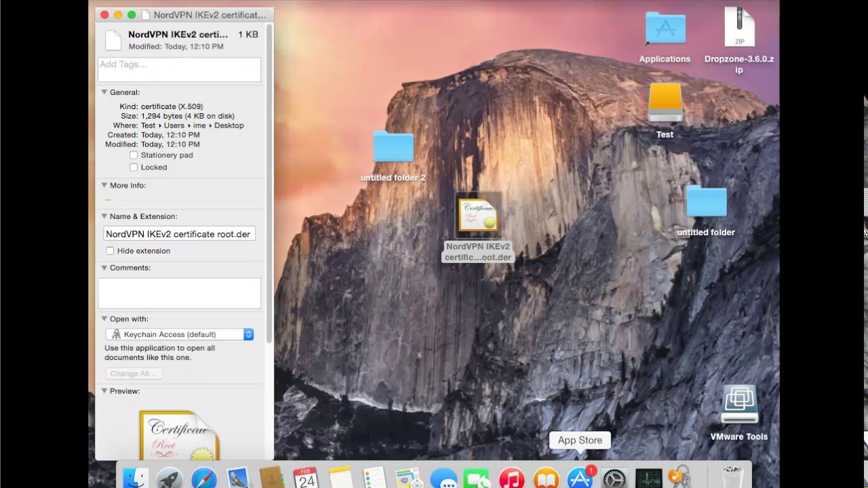This screenshot has width=868, height=488.
Task: Close the Info window
Action: point(104,14)
